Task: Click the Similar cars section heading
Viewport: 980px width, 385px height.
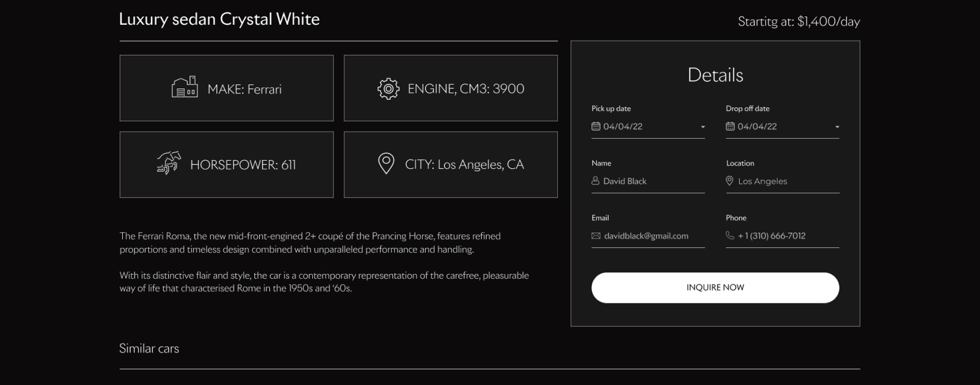Action: 149,348
